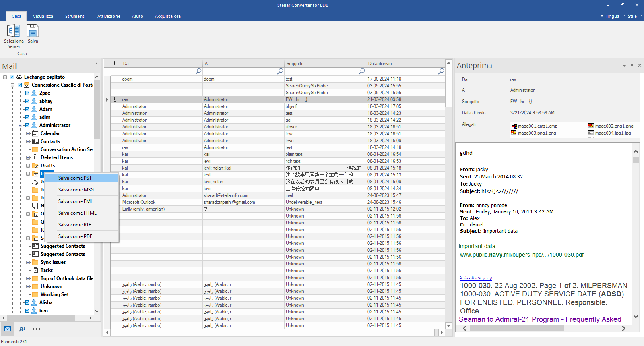Open attachment image001.emz1.emz
644x346 pixels.
534,126
